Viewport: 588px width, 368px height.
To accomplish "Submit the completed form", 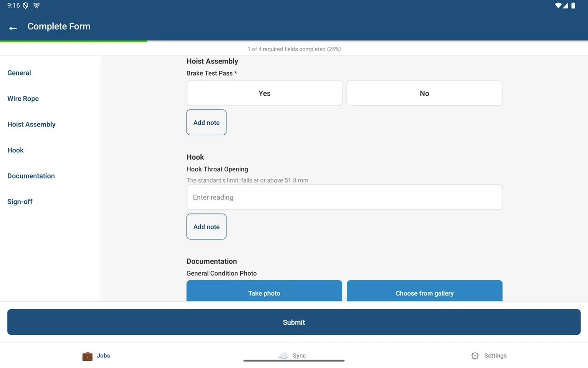I will (294, 322).
